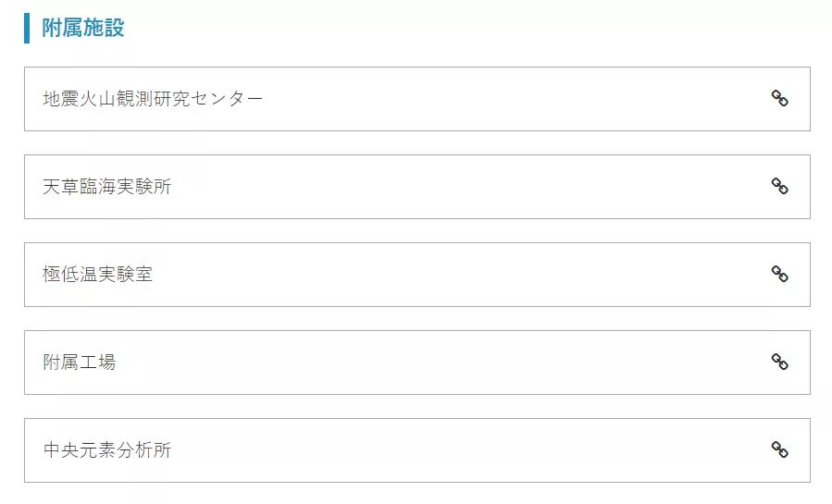Click the 分析所 characters in the last entry
This screenshot has height=504, width=832.
(x=143, y=450)
